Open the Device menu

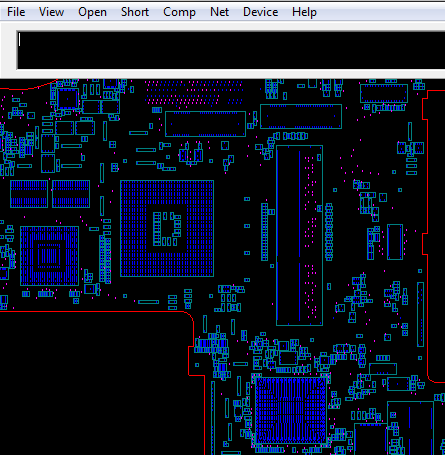click(x=260, y=12)
